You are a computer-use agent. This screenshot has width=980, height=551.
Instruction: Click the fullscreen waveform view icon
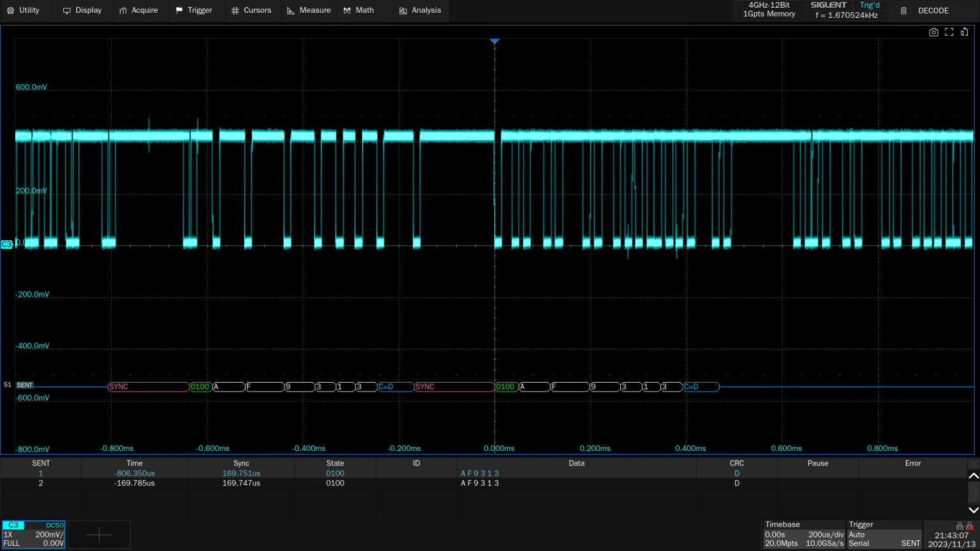pos(949,33)
